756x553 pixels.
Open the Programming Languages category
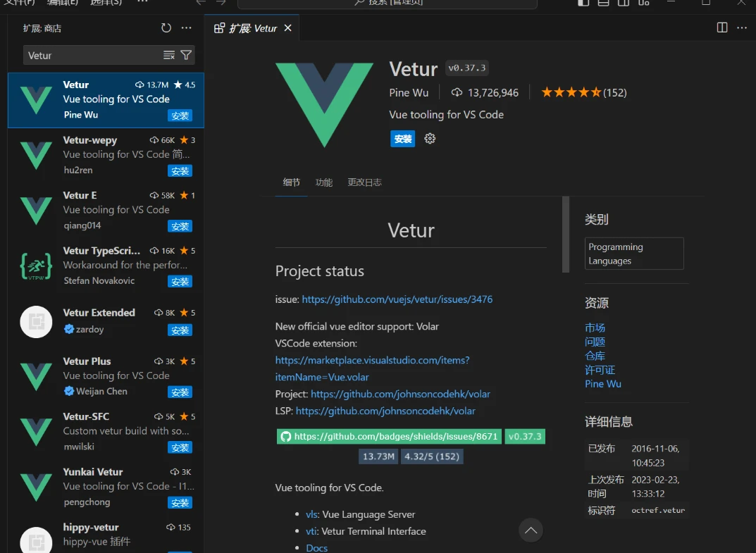click(x=634, y=254)
